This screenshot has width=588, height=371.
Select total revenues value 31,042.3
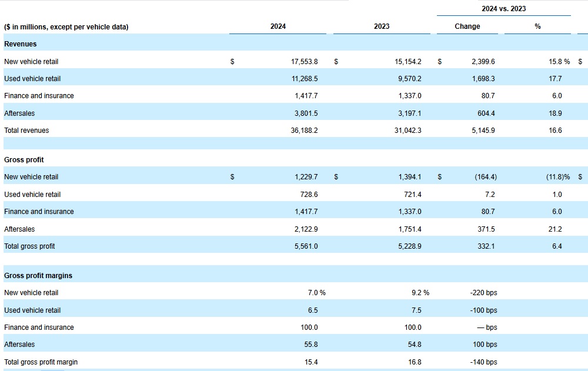(x=408, y=131)
